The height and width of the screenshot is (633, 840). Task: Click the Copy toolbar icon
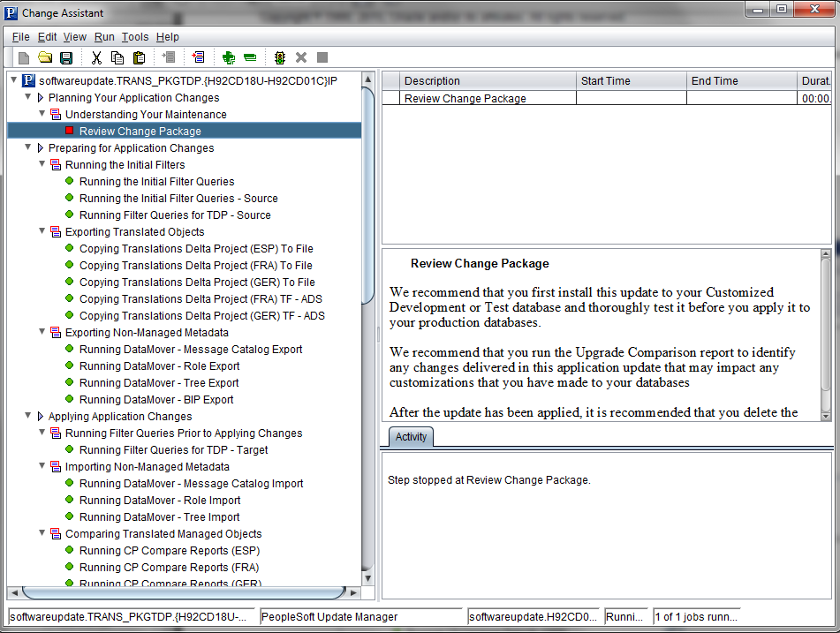pos(117,58)
